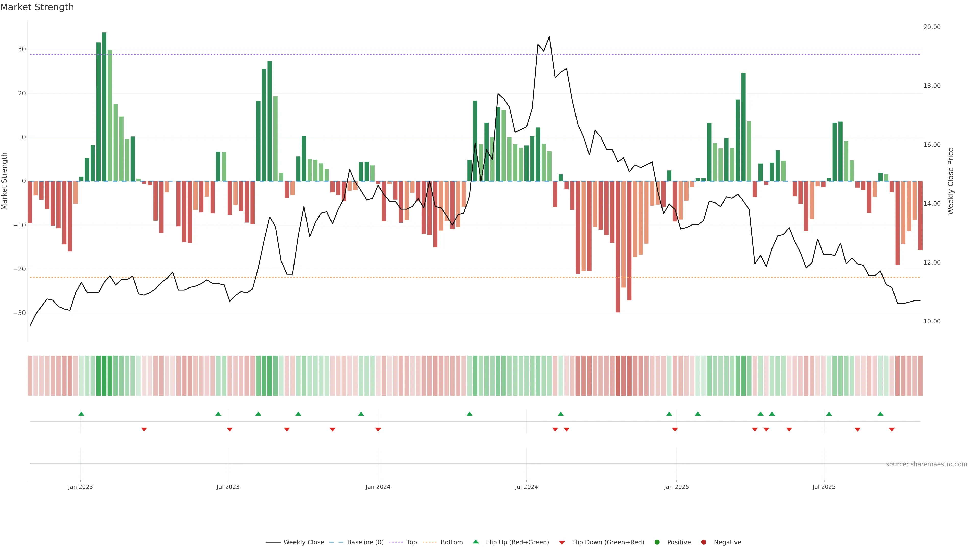Viewport: 980px width, 551px height.
Task: Click the Flip Down red triangle legend icon
Action: (x=562, y=542)
